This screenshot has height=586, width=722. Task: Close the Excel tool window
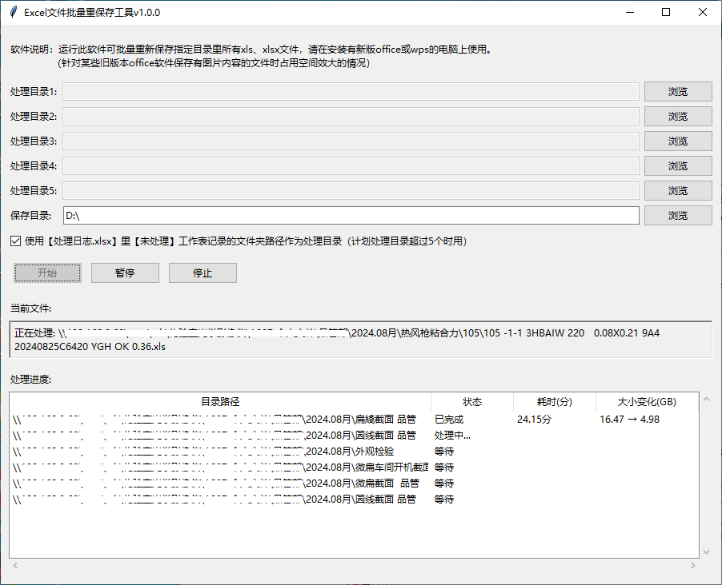click(x=703, y=12)
